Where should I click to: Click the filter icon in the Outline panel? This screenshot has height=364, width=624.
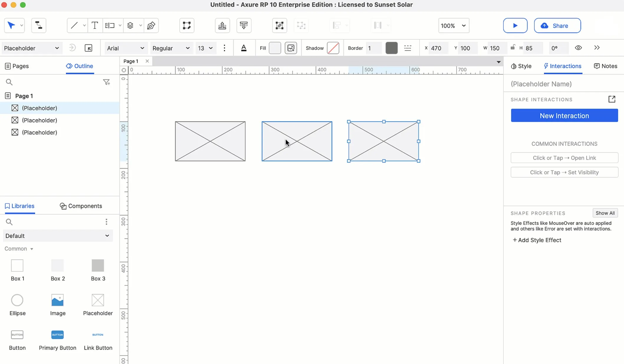106,82
